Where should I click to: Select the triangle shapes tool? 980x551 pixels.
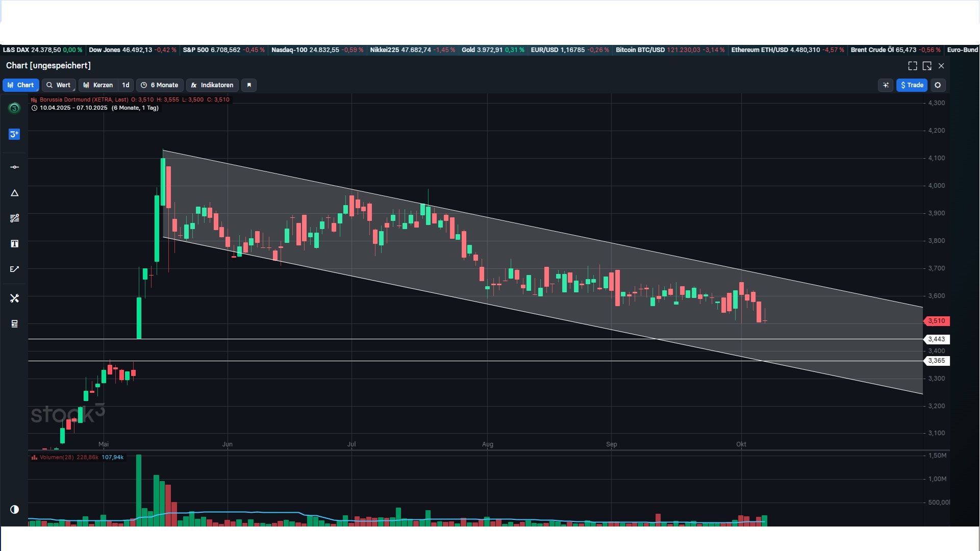[14, 193]
